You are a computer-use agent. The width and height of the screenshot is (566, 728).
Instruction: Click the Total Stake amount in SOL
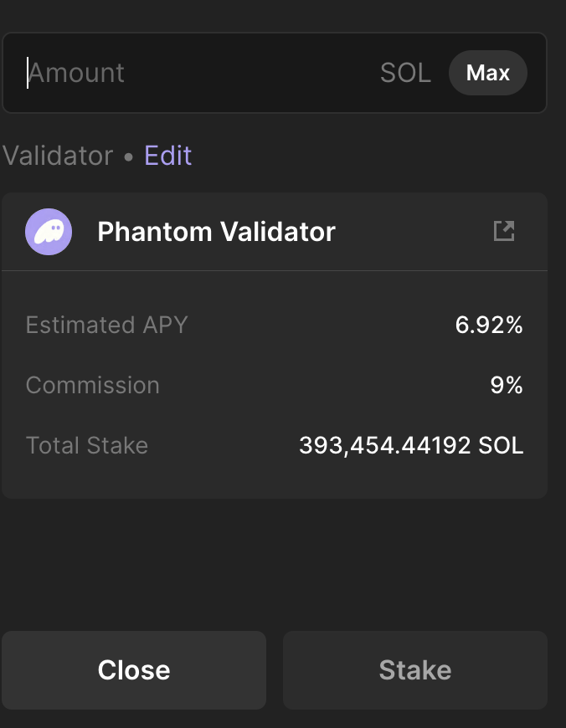point(411,445)
